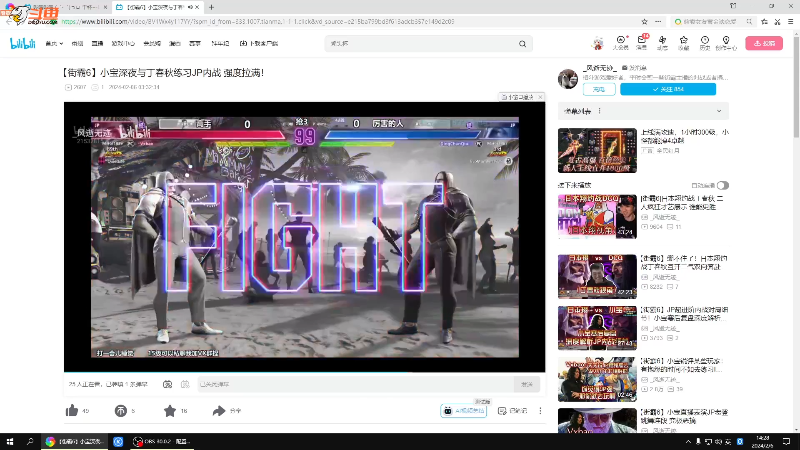800x450 pixels.
Task: Open the 日本翔内战DCQ video thumbnail
Action: point(597,216)
